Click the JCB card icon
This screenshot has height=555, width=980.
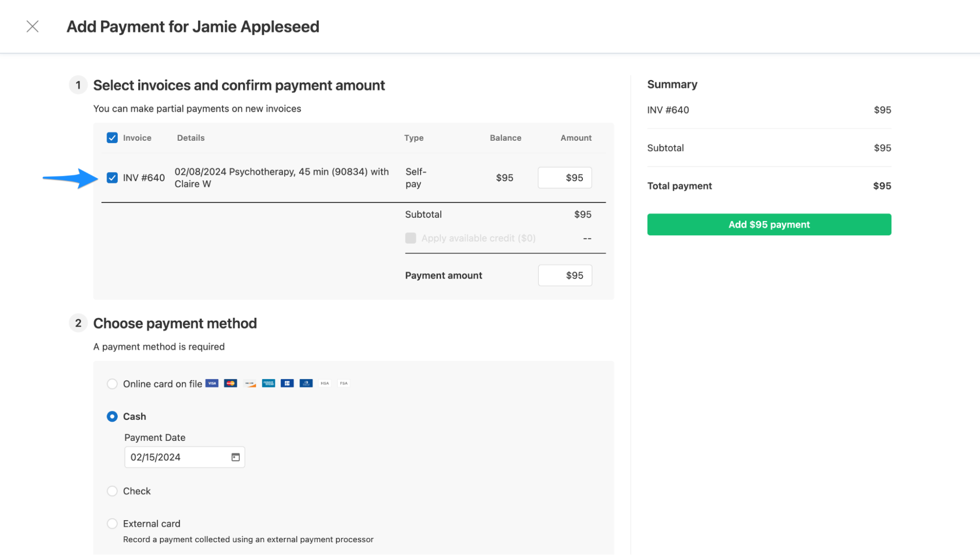(x=287, y=383)
